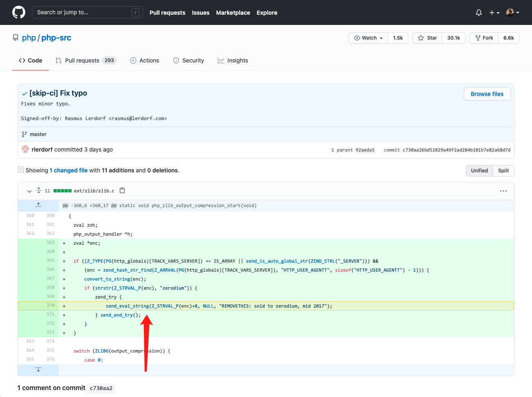Click the Pull requests 293 counter badge

click(x=109, y=60)
